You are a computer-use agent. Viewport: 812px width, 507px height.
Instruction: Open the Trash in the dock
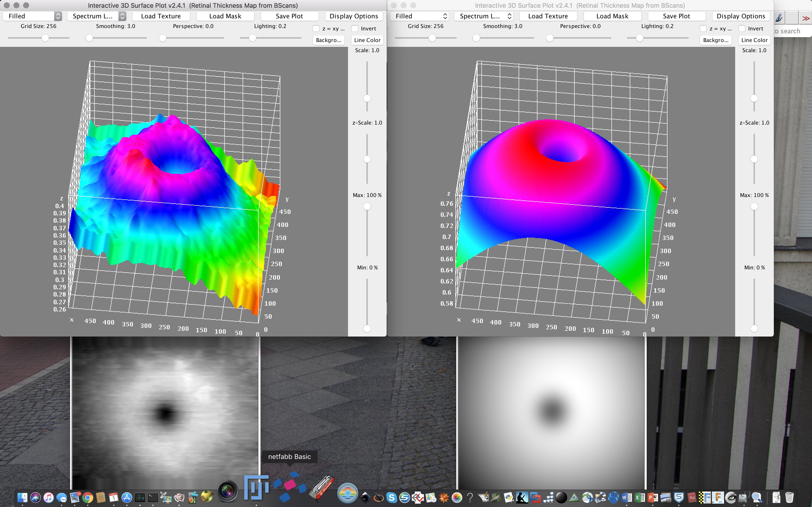(x=789, y=498)
